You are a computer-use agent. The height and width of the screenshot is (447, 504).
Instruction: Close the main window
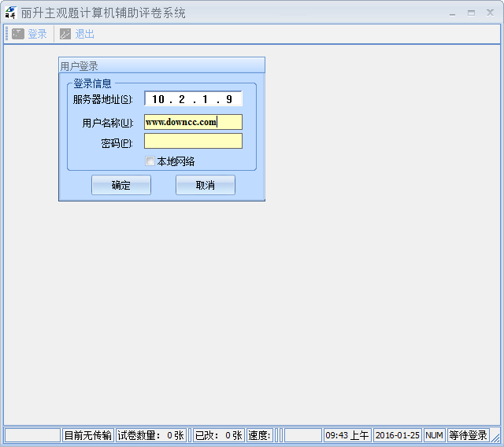click(490, 13)
